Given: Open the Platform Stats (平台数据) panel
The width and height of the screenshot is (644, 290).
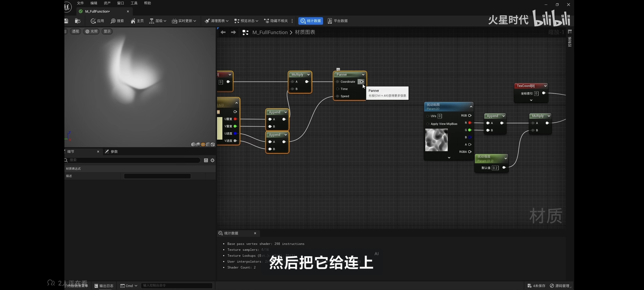Looking at the screenshot, I should pyautogui.click(x=338, y=21).
